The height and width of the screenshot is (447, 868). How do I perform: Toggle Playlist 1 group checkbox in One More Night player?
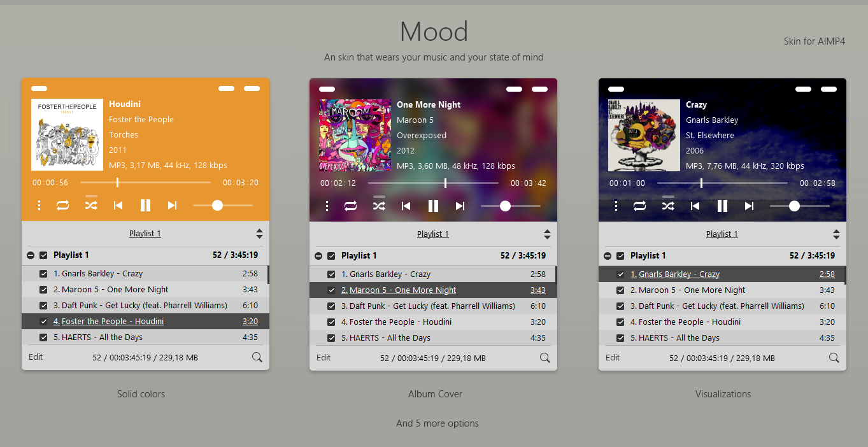331,256
